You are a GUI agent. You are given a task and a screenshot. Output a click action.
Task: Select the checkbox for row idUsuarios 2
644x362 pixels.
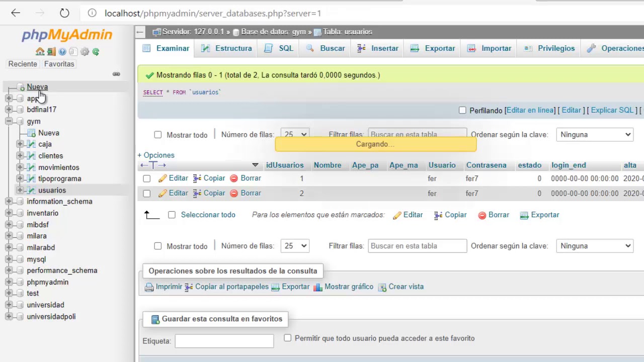coord(146,194)
